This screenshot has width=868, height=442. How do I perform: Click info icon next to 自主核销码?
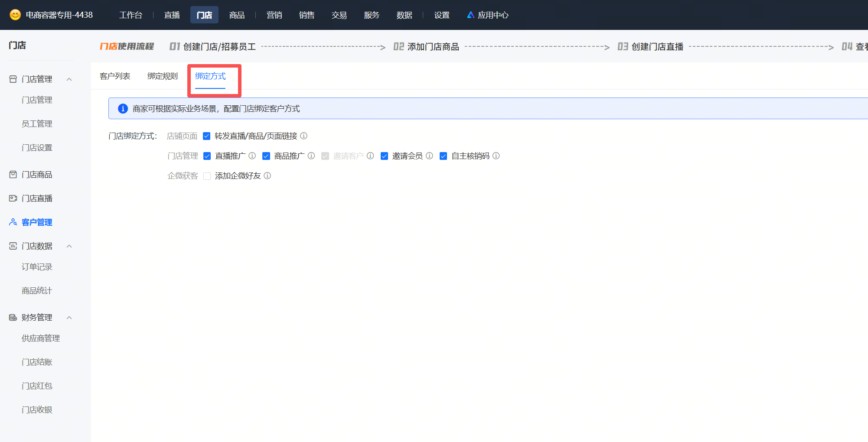(496, 156)
